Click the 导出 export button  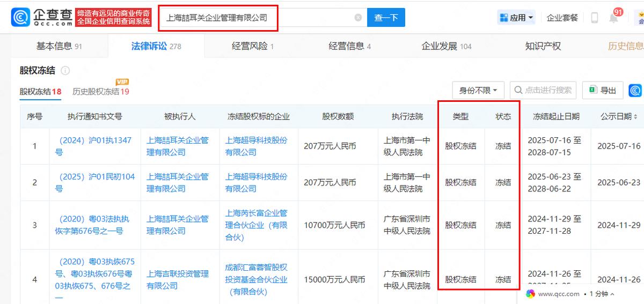tap(603, 91)
